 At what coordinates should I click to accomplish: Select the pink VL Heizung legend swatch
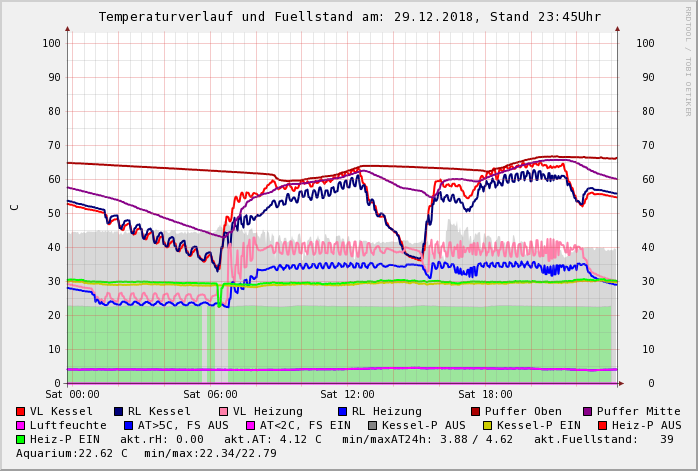pos(224,411)
